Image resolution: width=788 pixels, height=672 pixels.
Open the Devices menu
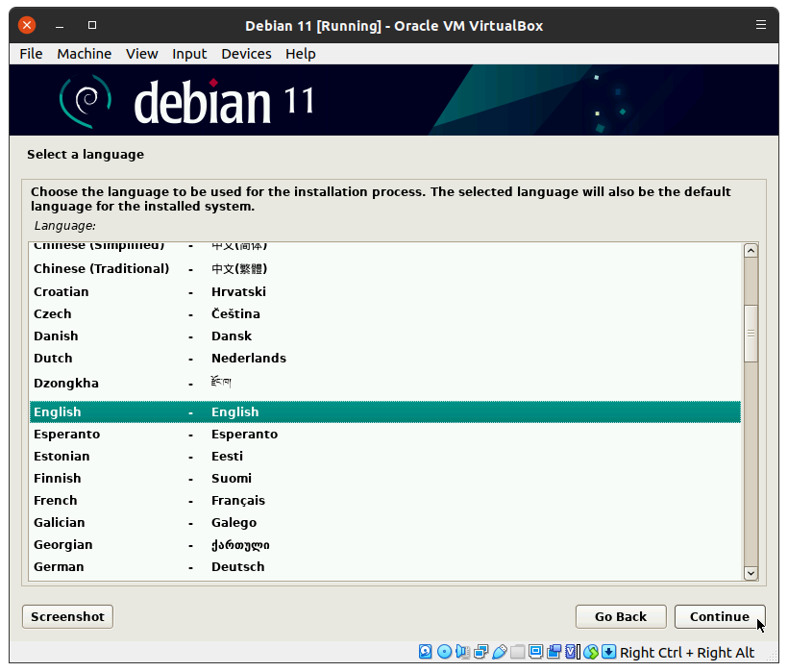coord(246,54)
